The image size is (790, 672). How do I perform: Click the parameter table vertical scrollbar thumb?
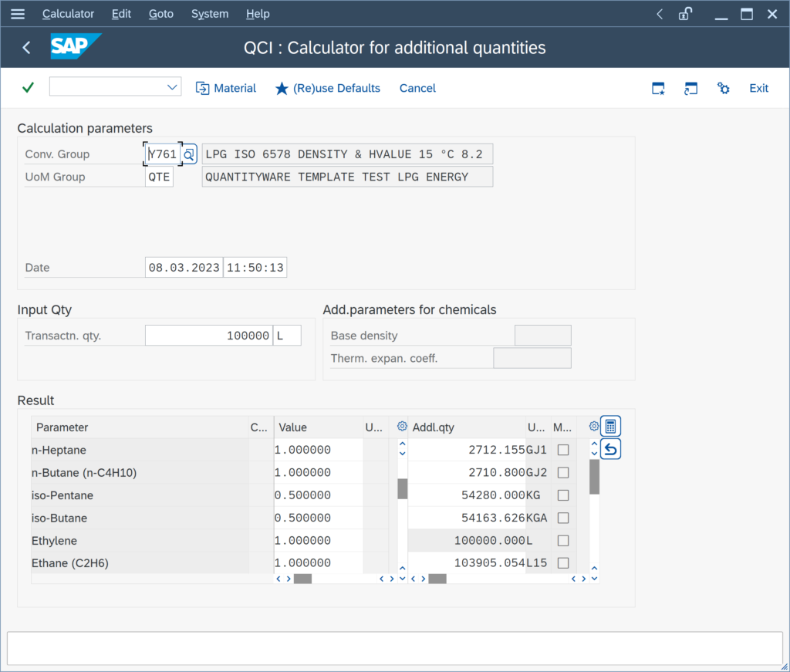pos(403,488)
